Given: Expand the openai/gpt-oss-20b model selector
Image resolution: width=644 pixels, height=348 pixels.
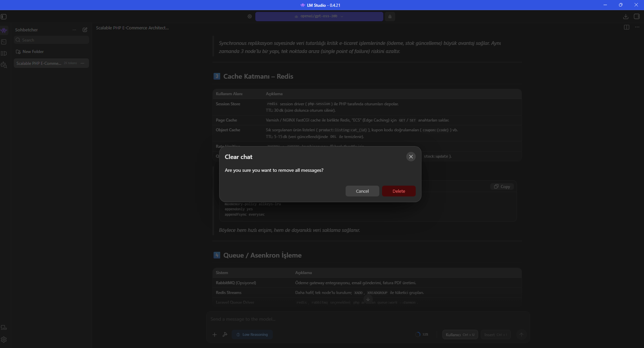Looking at the screenshot, I should (319, 16).
